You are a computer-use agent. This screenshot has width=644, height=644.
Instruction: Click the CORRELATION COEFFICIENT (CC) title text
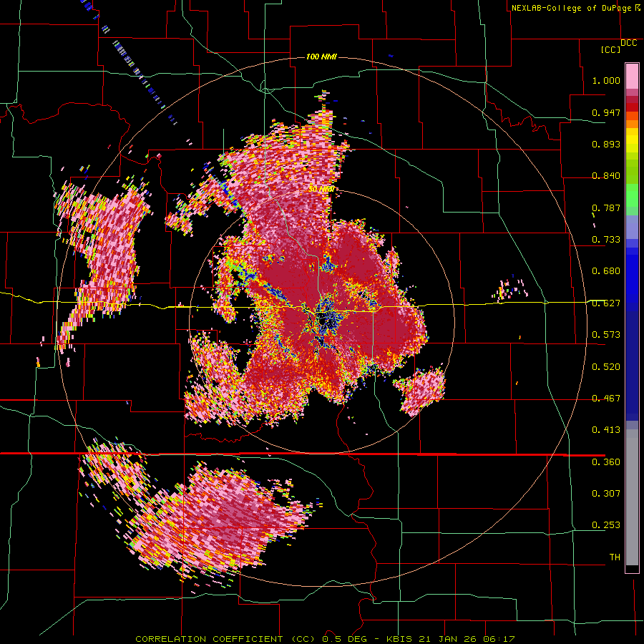(x=225, y=639)
